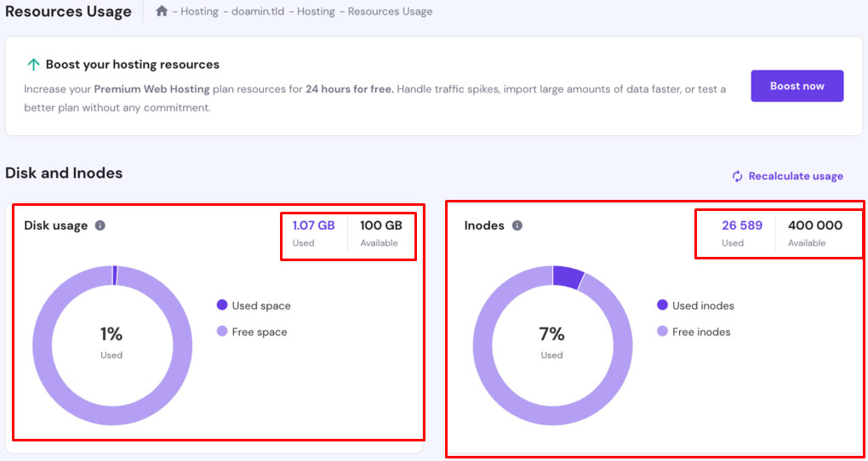Click Used inodes legend dot
This screenshot has width=868, height=461.
pyautogui.click(x=662, y=305)
